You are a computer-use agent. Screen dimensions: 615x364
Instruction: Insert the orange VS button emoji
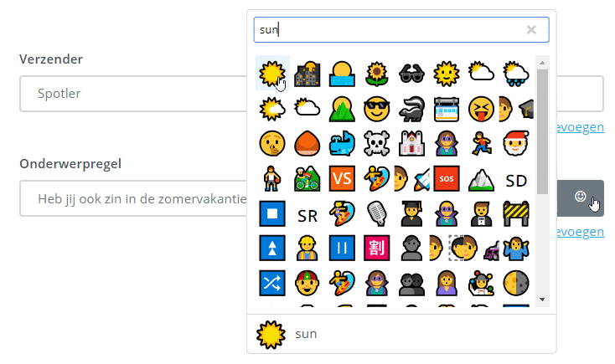click(x=342, y=178)
